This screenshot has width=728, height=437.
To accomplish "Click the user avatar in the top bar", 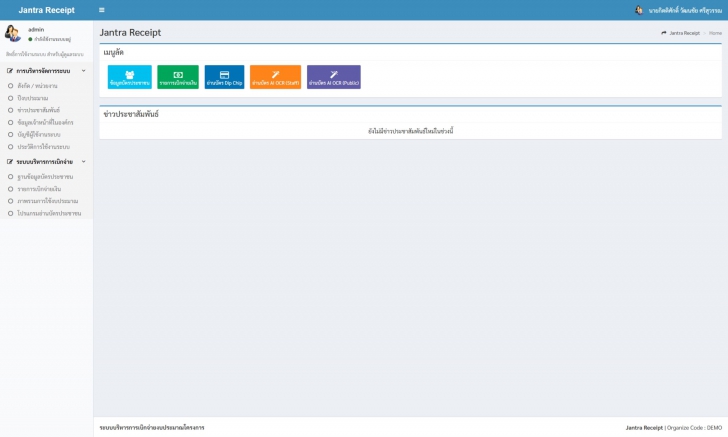I will (x=639, y=10).
